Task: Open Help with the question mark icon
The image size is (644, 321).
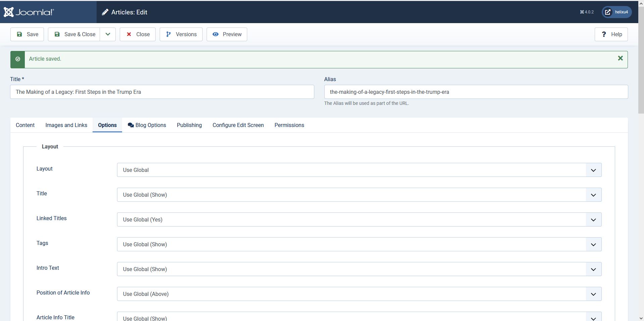Action: coord(611,34)
